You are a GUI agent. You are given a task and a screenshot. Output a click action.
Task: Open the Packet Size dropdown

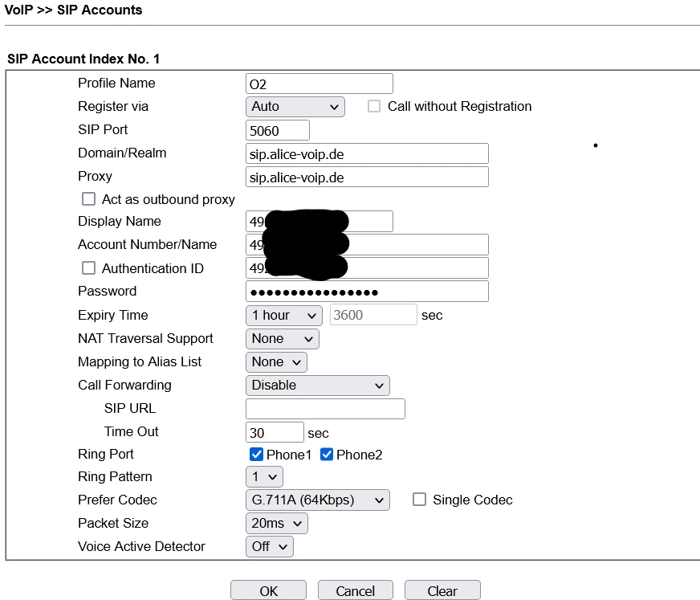276,523
